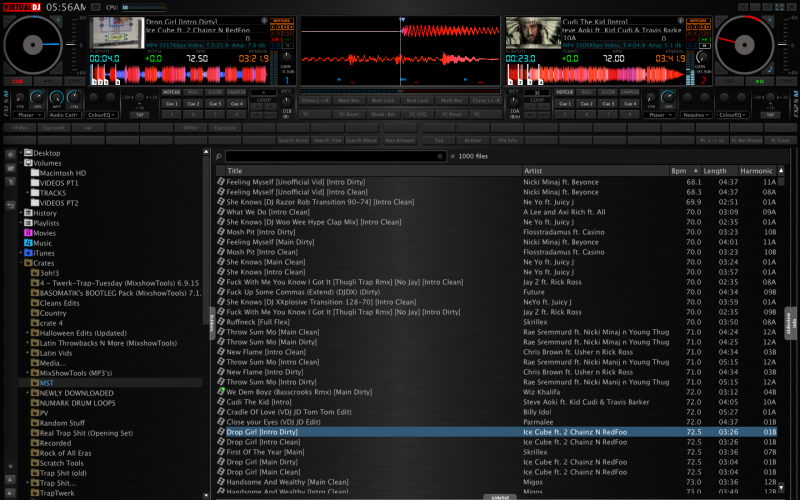Trigger Cue 3 on the right deck
Viewport: 800px width, 500px height.
pyautogui.click(x=608, y=104)
